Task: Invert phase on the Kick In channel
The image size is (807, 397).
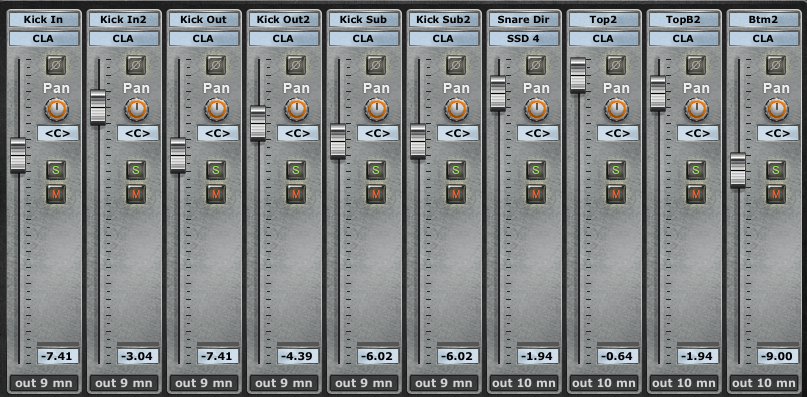Action: [x=56, y=65]
